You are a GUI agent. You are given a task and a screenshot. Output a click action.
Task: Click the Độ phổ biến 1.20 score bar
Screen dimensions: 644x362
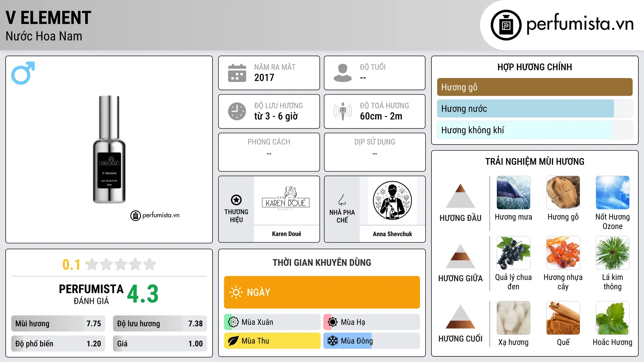coord(58,343)
